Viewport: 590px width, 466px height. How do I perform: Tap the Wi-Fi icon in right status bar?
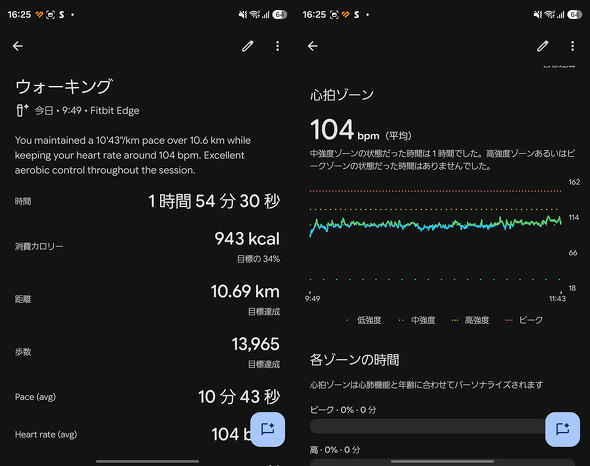[x=550, y=15]
